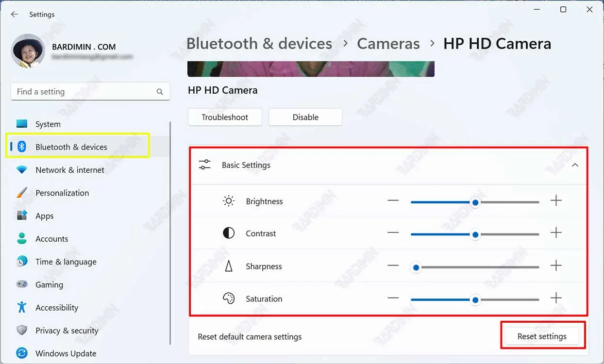The image size is (604, 364).
Task: Click the user profile avatar picture
Action: pos(28,51)
